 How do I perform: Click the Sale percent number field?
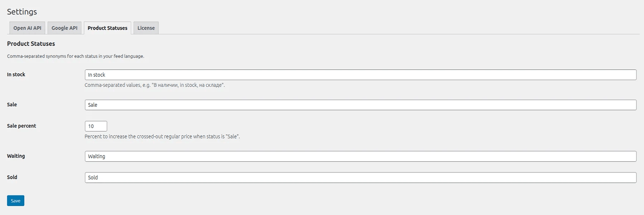[95, 126]
